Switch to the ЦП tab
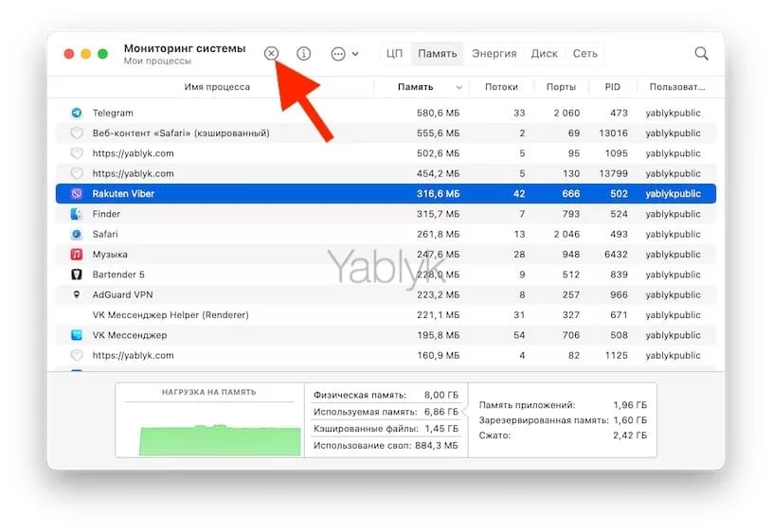The height and width of the screenshot is (532, 772). pyautogui.click(x=394, y=54)
